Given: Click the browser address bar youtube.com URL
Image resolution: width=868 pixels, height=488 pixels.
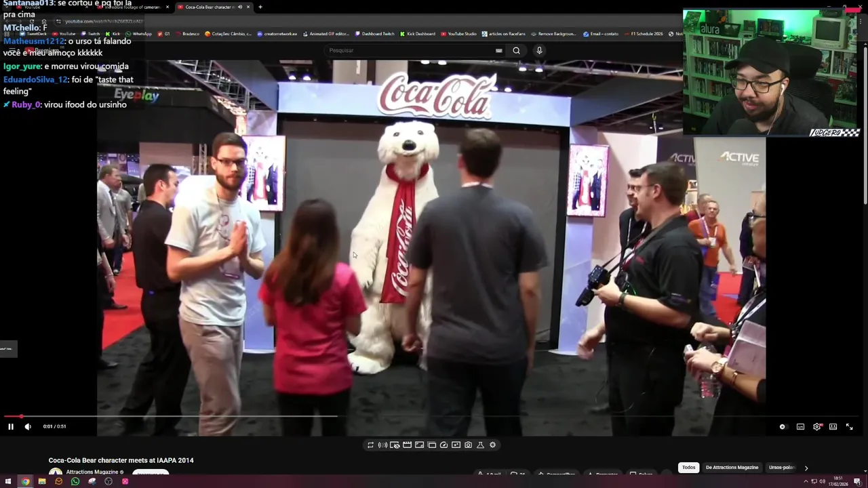Looking at the screenshot, I should click(x=104, y=21).
